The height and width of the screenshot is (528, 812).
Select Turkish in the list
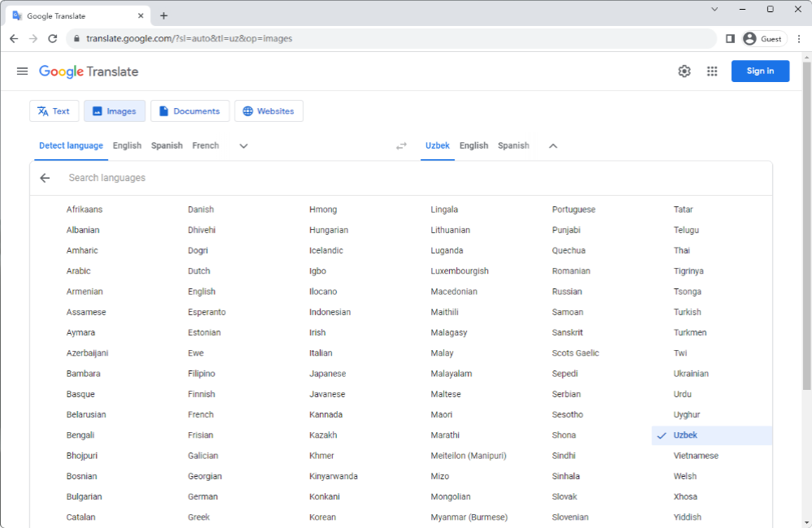(x=687, y=312)
